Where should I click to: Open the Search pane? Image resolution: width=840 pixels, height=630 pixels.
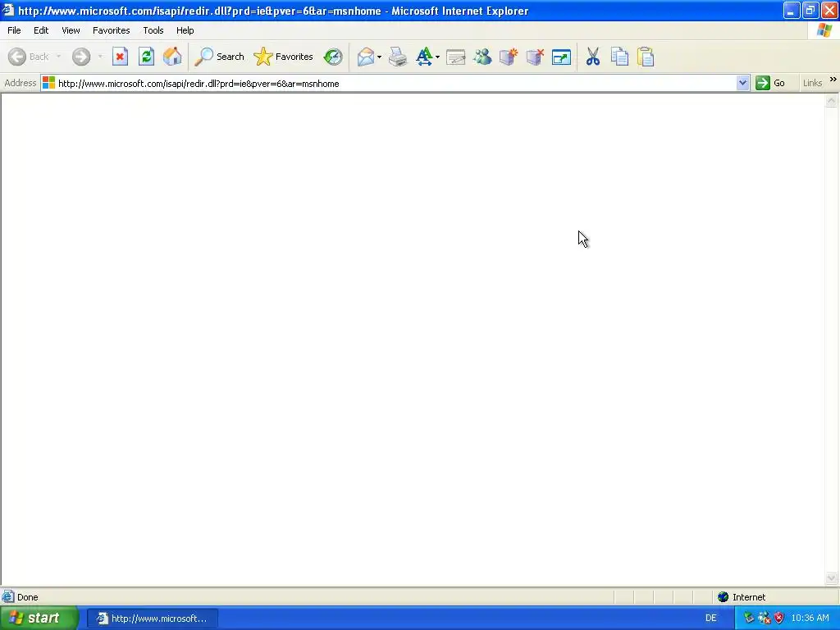[x=219, y=57]
